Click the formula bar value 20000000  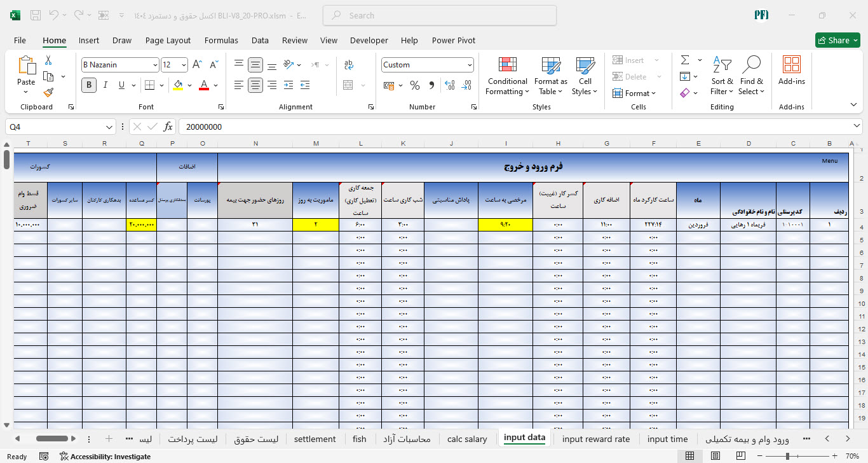click(x=204, y=127)
